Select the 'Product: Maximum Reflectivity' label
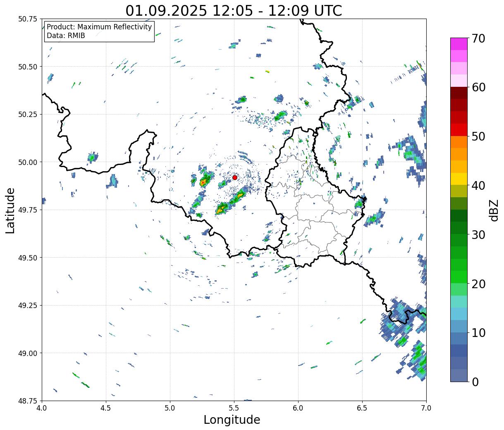Screen dimensions: 504x430 99,27
